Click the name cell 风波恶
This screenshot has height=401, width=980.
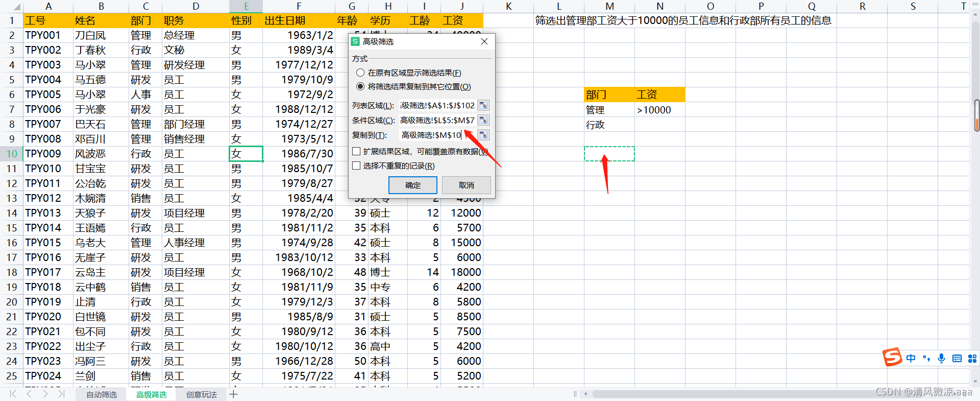(x=101, y=154)
